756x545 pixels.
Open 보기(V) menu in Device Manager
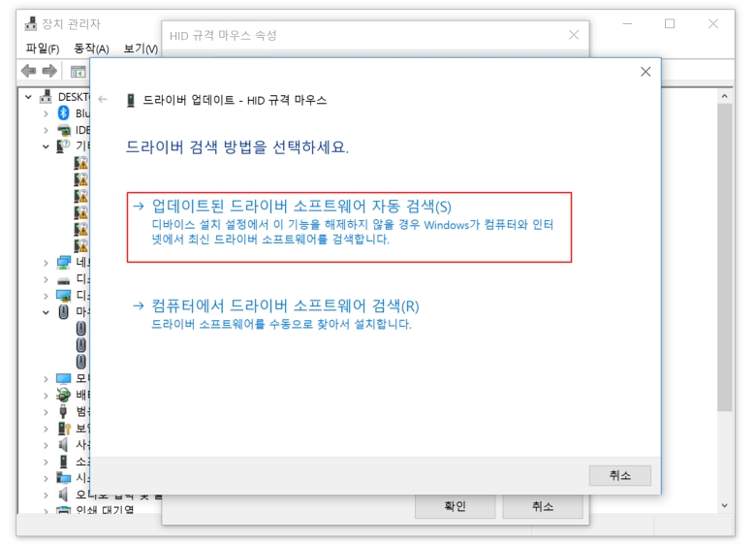(141, 48)
